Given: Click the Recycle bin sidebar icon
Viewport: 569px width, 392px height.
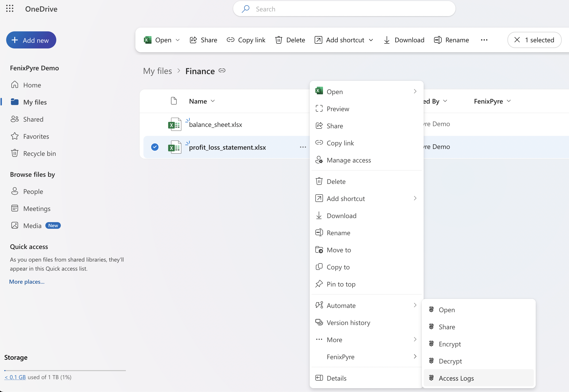Looking at the screenshot, I should [15, 153].
